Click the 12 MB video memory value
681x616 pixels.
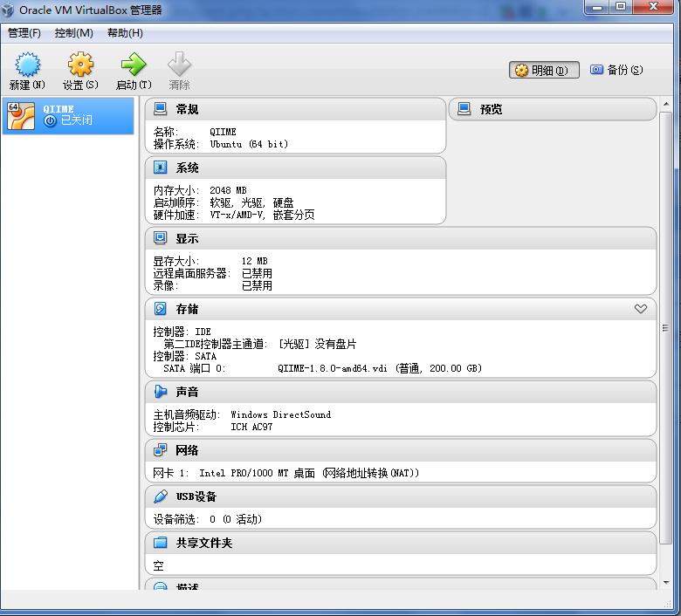tap(255, 261)
